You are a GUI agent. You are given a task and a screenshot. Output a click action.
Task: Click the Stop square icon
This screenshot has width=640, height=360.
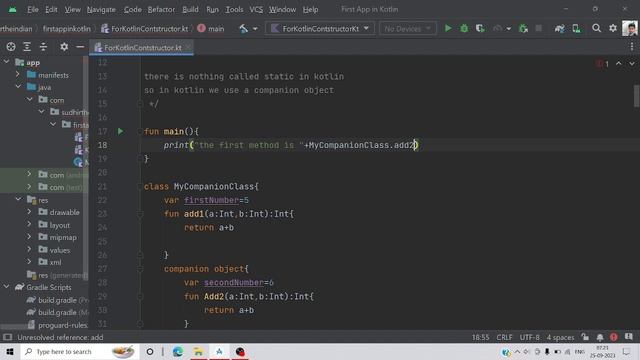tap(539, 28)
